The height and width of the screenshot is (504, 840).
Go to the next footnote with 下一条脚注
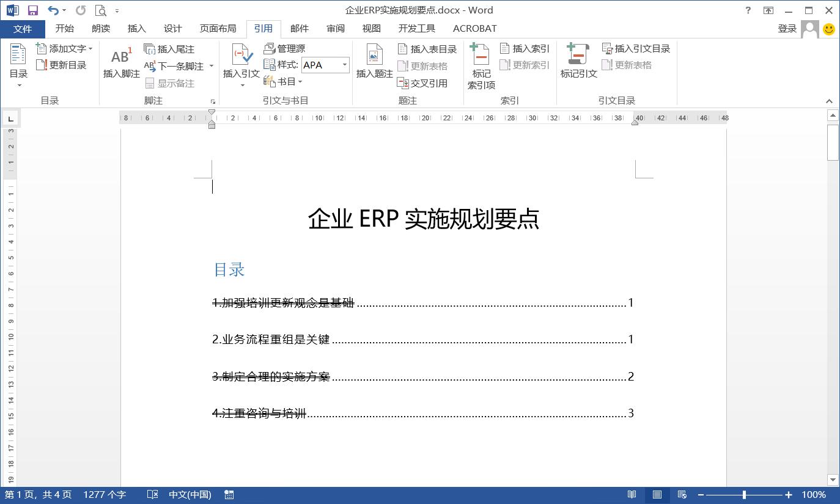pos(175,66)
